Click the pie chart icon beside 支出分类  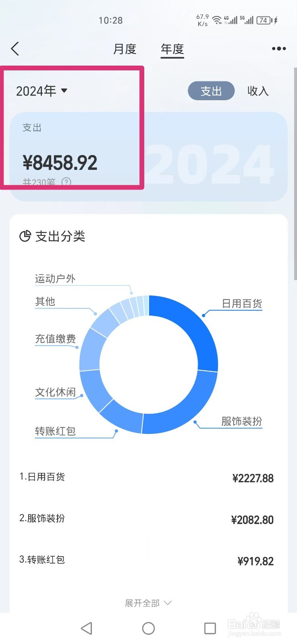[25, 236]
